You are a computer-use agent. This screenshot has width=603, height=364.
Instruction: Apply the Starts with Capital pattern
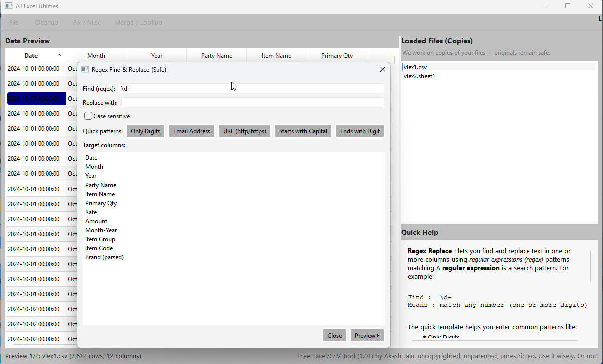pos(303,131)
